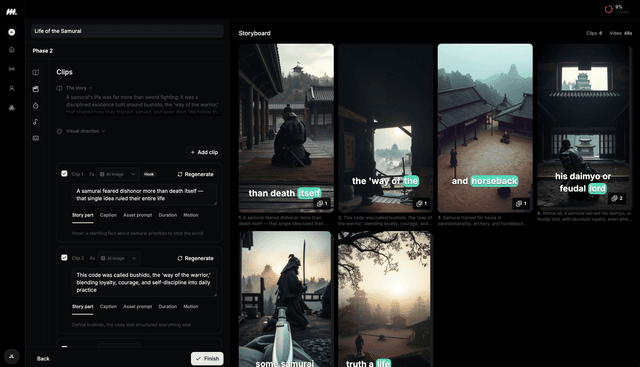Open the home icon in left rail
640x367 pixels.
click(x=11, y=50)
